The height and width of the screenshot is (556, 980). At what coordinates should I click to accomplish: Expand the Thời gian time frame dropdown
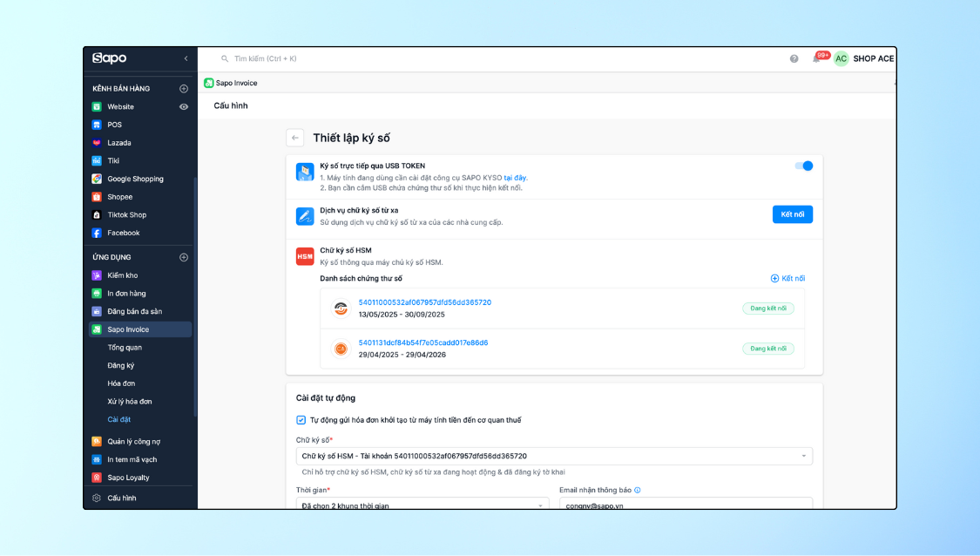(x=422, y=505)
